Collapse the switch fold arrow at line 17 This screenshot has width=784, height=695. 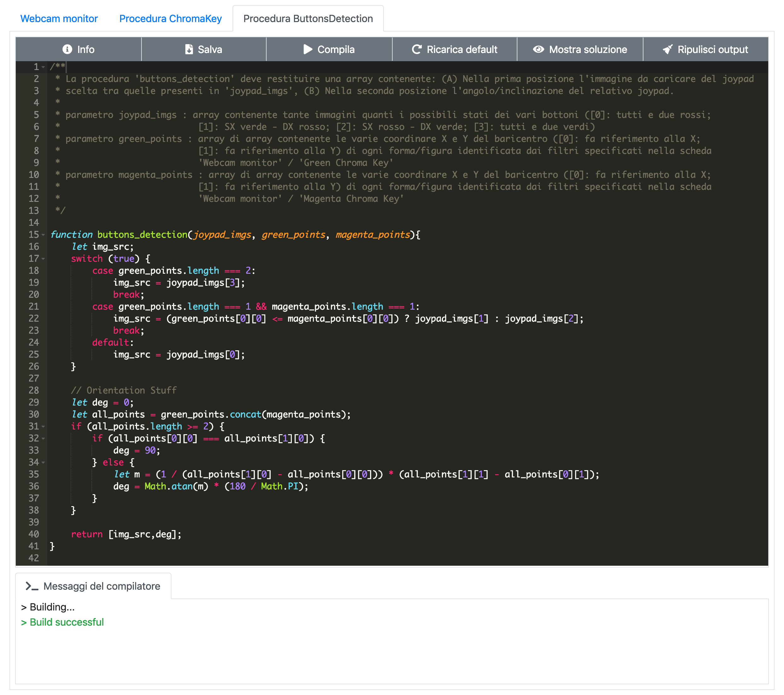pos(43,259)
